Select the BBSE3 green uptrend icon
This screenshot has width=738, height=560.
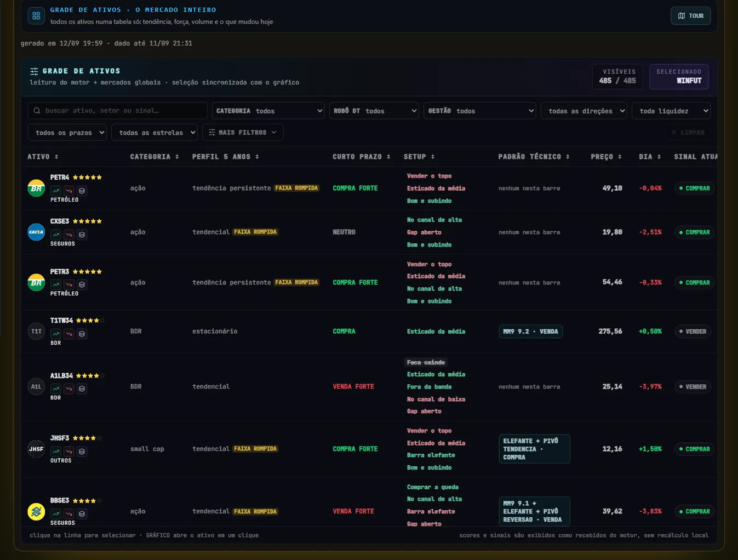point(56,514)
